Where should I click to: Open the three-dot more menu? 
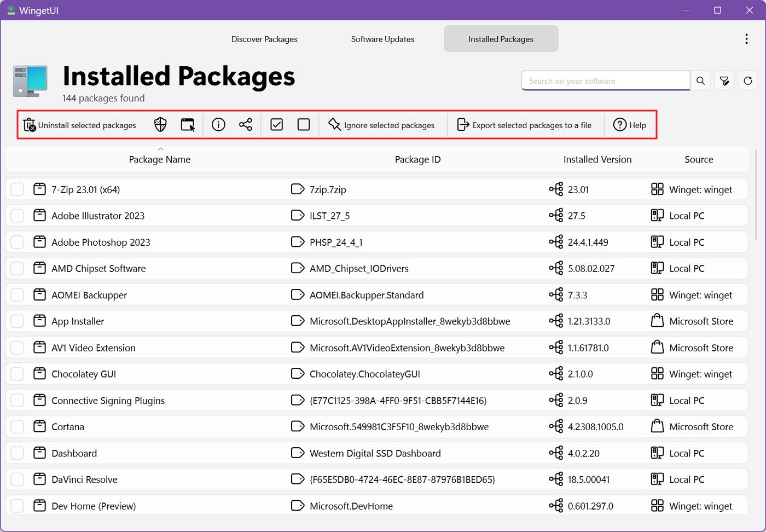(746, 39)
